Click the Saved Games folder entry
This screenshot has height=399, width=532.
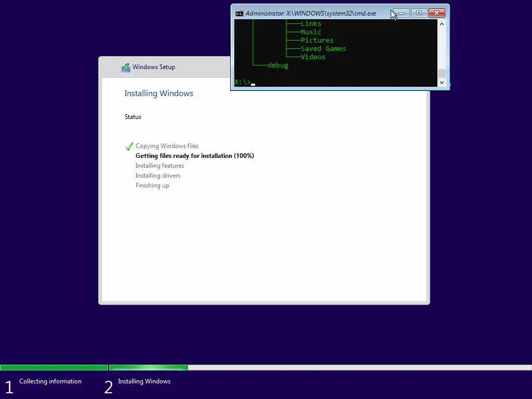(323, 48)
